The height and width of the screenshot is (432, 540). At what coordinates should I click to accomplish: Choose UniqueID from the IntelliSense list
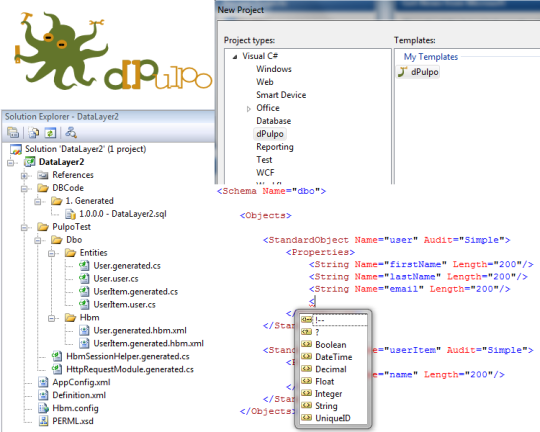click(333, 418)
